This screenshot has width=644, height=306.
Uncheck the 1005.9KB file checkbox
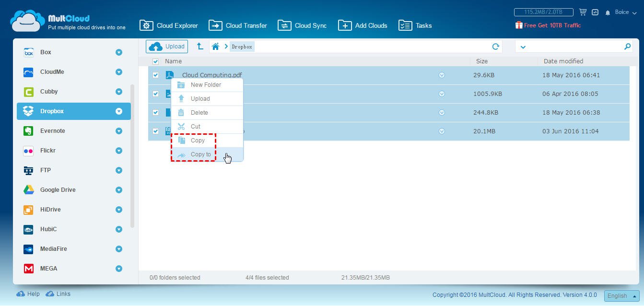155,94
